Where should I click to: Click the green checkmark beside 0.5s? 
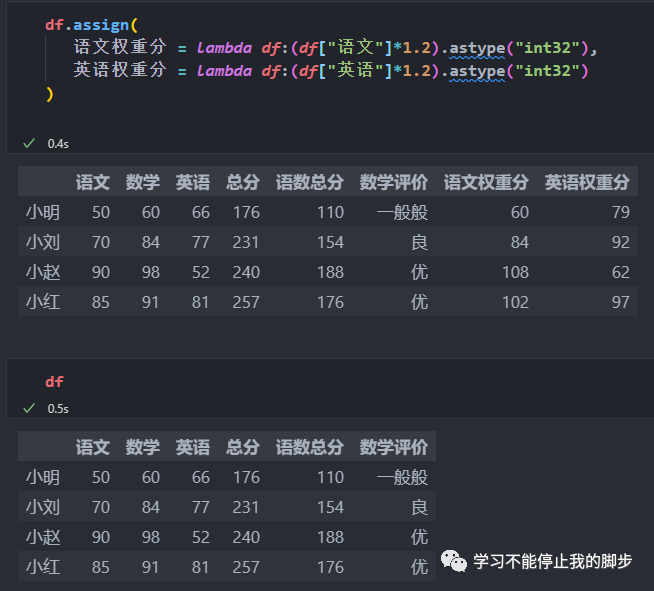click(x=29, y=408)
